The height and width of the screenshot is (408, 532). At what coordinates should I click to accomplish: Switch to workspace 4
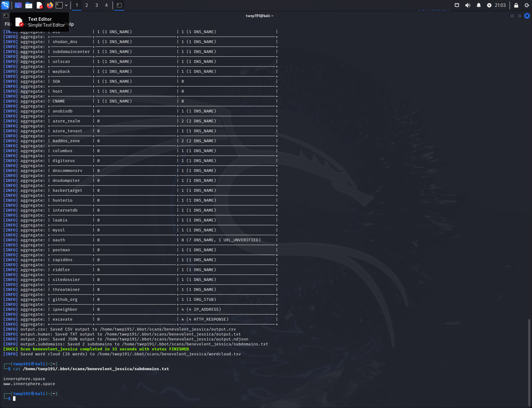106,5
